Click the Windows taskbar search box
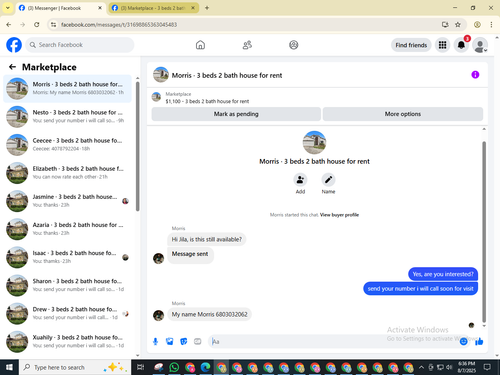Image resolution: width=500 pixels, height=375 pixels. 75,367
